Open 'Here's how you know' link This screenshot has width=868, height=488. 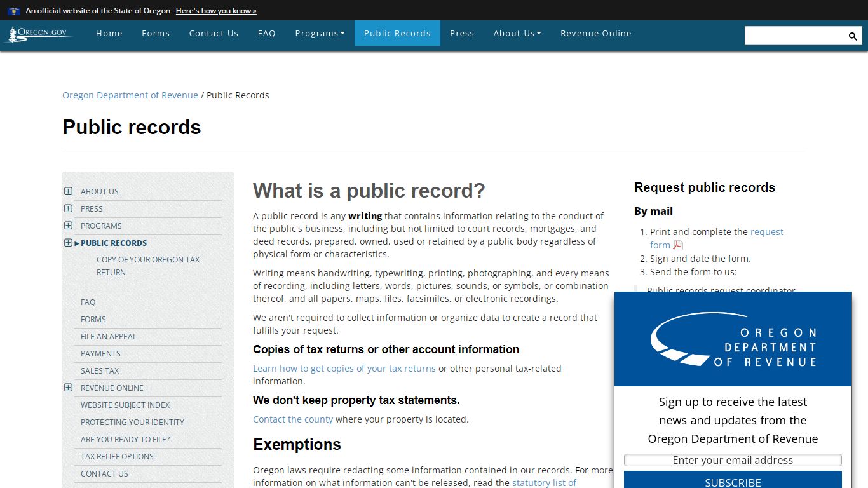click(216, 11)
